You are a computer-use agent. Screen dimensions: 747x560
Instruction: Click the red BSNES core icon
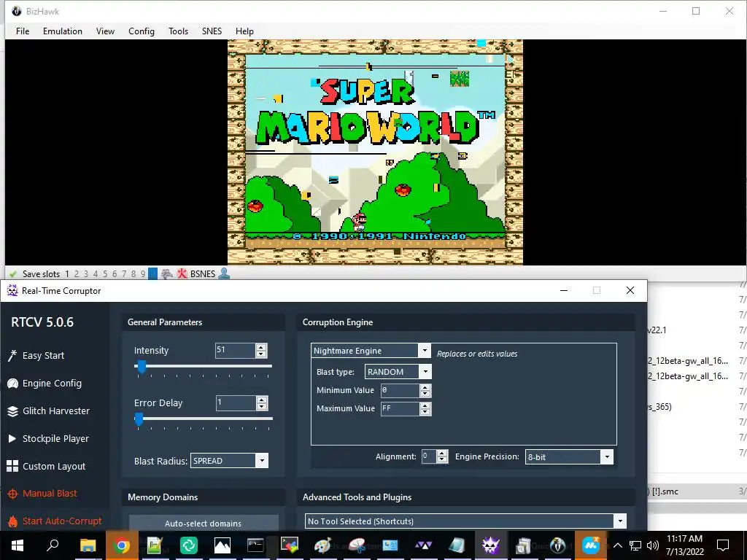pyautogui.click(x=182, y=274)
